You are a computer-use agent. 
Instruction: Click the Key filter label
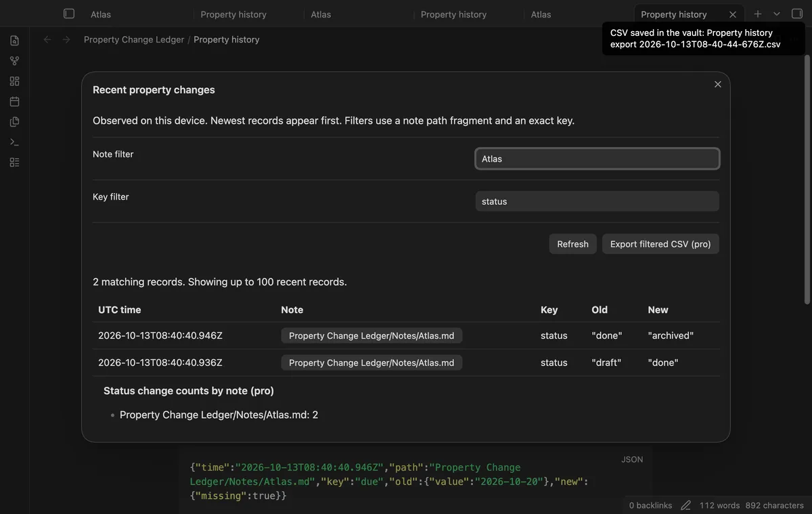pos(111,197)
